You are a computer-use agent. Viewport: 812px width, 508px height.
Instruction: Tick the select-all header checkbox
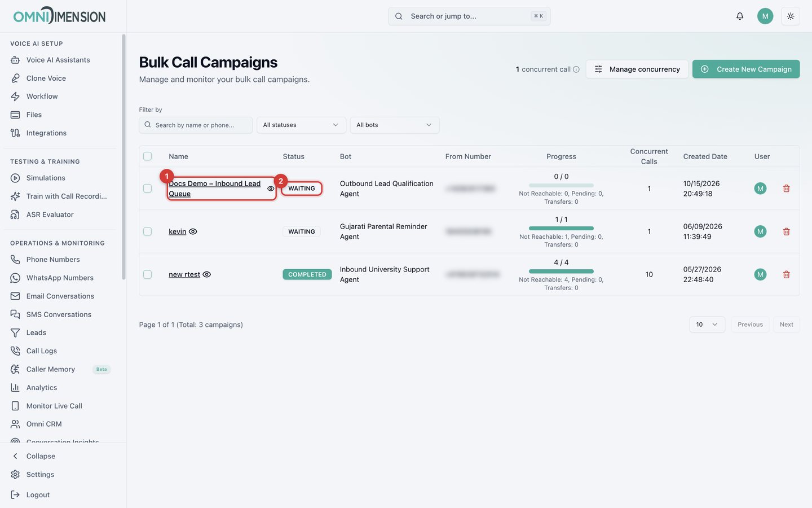(148, 156)
